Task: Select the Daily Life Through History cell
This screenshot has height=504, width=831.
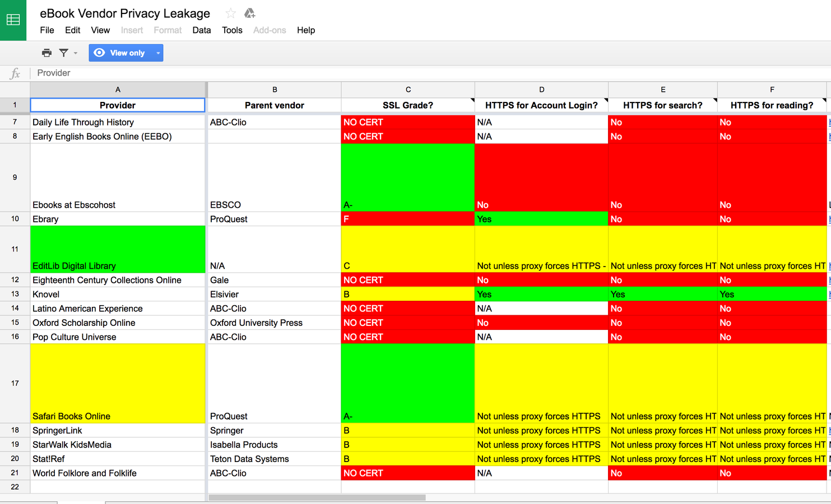Action: click(x=118, y=122)
